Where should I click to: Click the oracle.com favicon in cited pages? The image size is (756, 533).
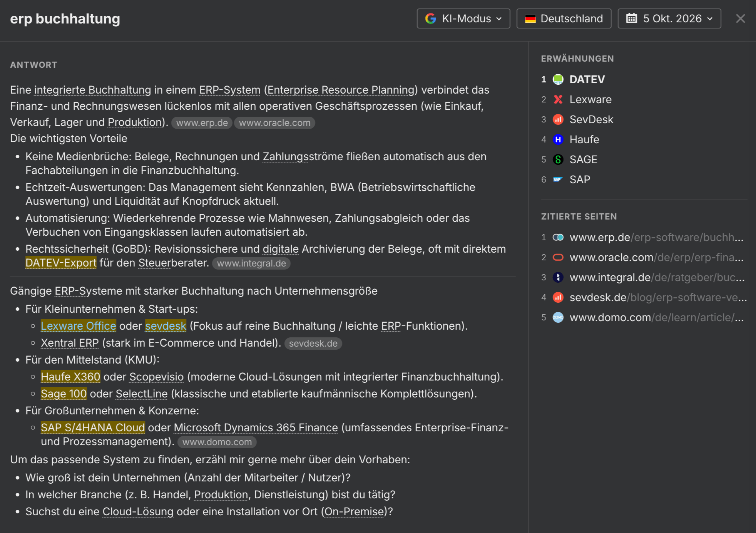coord(558,257)
